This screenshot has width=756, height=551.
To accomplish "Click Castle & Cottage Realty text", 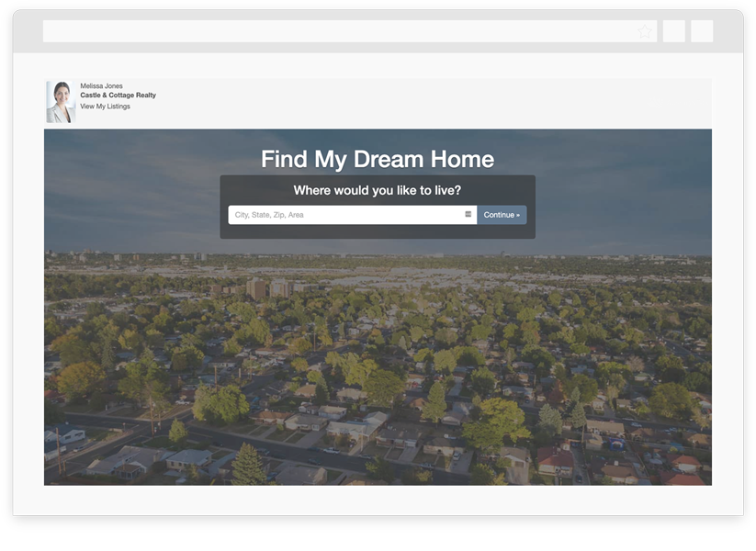I will 118,96.
